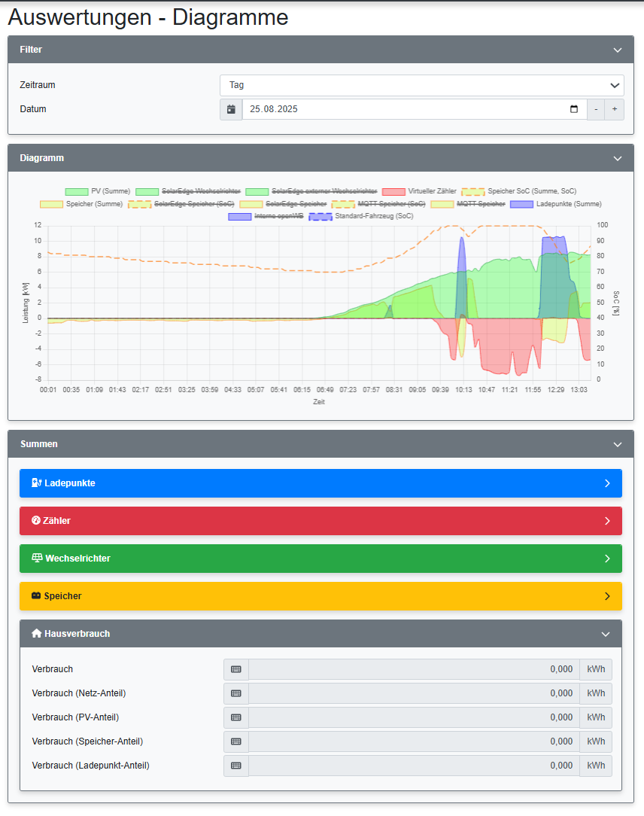The height and width of the screenshot is (816, 644).
Task: Click the keyboard icon beside Verbrauch (Netz-Anteil)
Action: click(235, 693)
